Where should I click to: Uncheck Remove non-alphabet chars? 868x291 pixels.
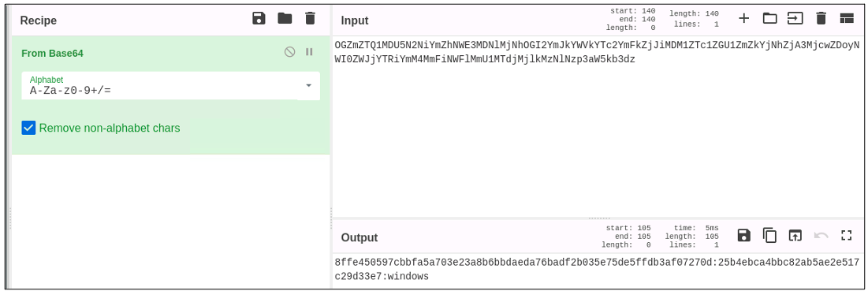point(28,129)
